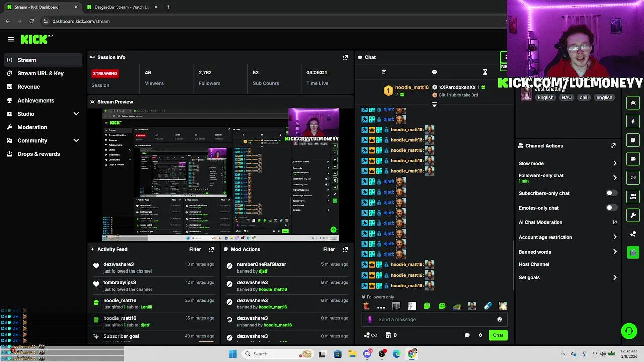Click numberOneRafGlazer in Mod Actions

pos(262,264)
